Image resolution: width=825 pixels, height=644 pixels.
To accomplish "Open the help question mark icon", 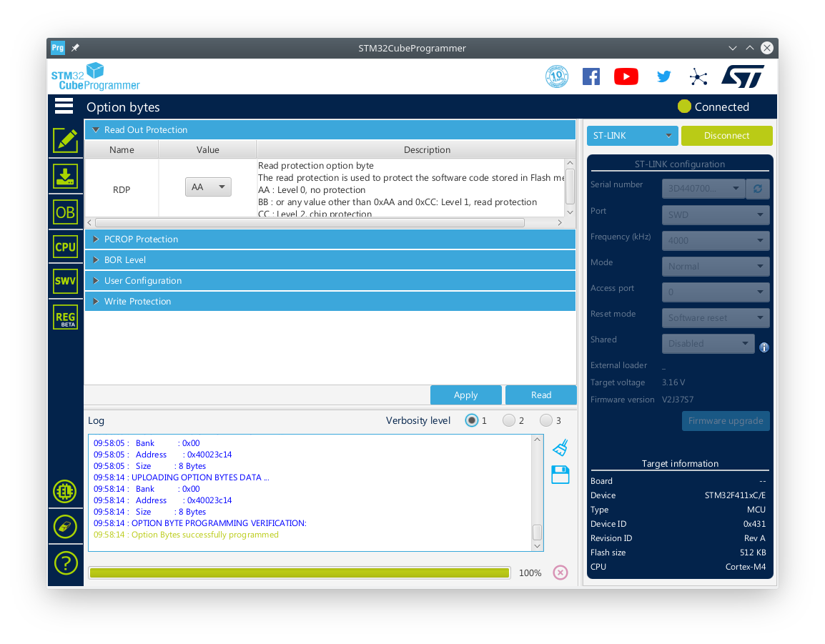I will 65,563.
